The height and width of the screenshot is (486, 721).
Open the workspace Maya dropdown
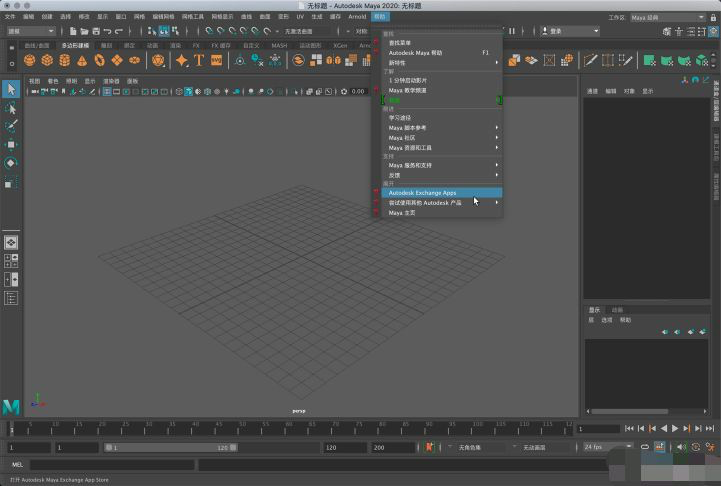(667, 17)
